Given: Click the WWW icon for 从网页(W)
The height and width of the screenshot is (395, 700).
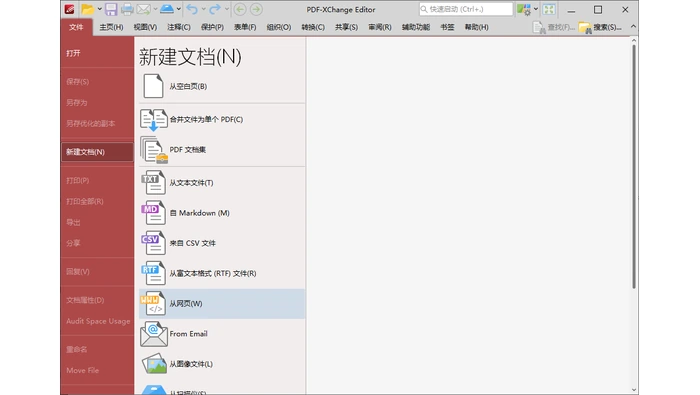Looking at the screenshot, I should [x=154, y=304].
